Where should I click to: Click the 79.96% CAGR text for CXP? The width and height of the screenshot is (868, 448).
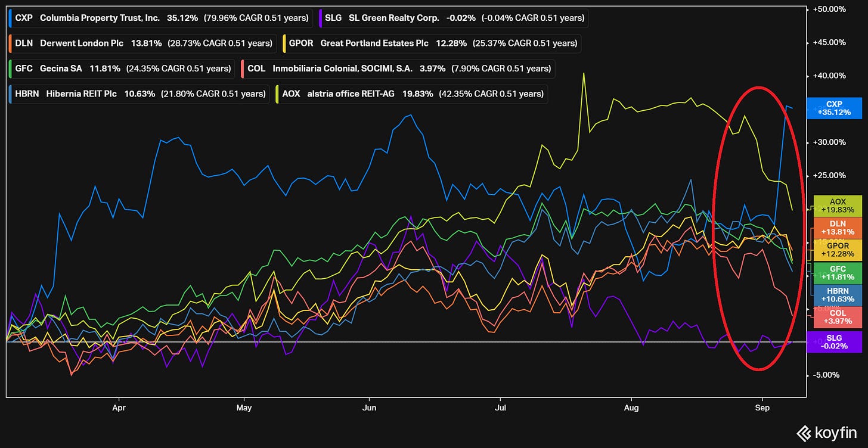coord(256,18)
